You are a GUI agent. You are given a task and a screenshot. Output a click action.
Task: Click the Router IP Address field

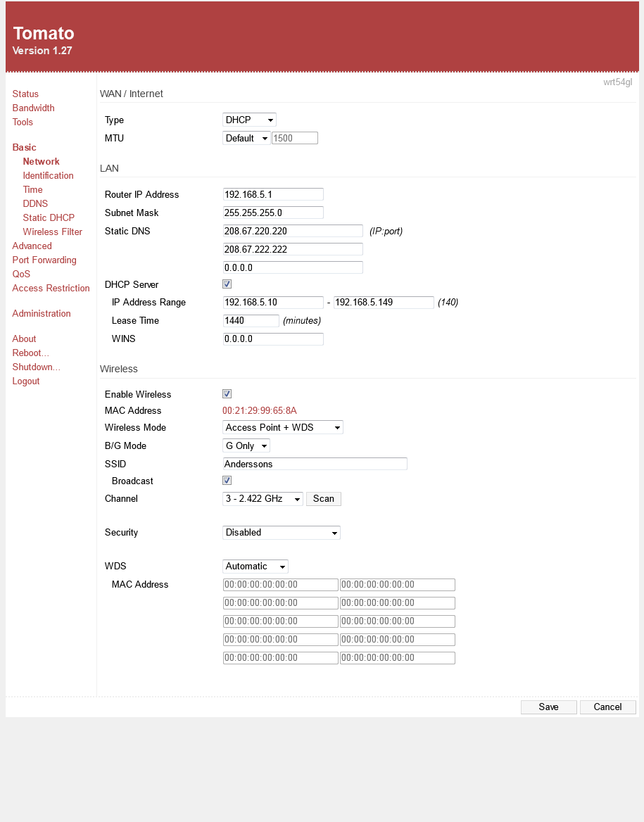tap(273, 195)
